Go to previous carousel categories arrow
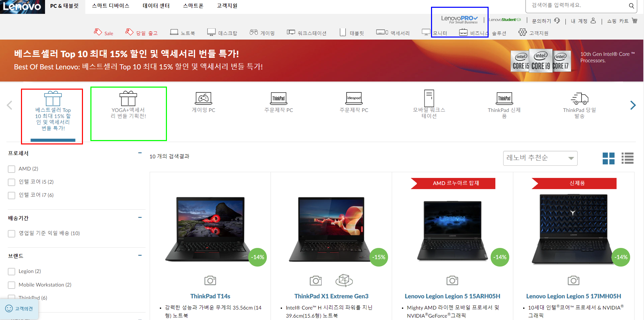The height and width of the screenshot is (320, 644). coord(9,105)
